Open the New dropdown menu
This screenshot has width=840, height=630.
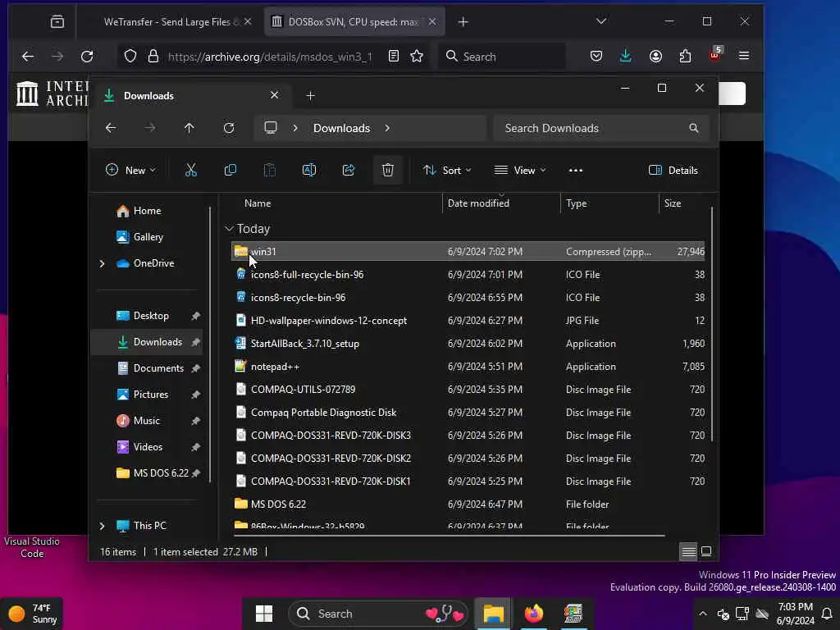tap(130, 171)
